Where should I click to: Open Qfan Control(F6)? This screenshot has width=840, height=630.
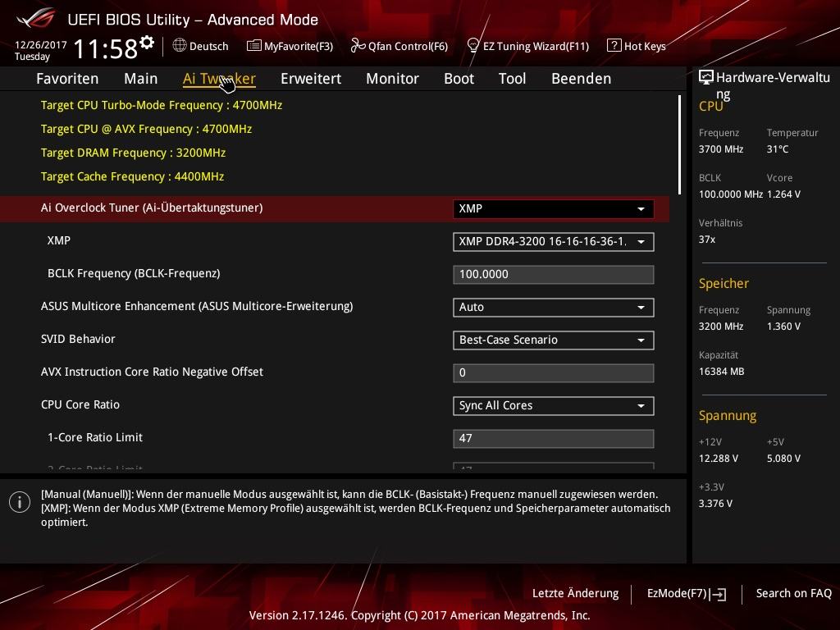click(x=399, y=46)
